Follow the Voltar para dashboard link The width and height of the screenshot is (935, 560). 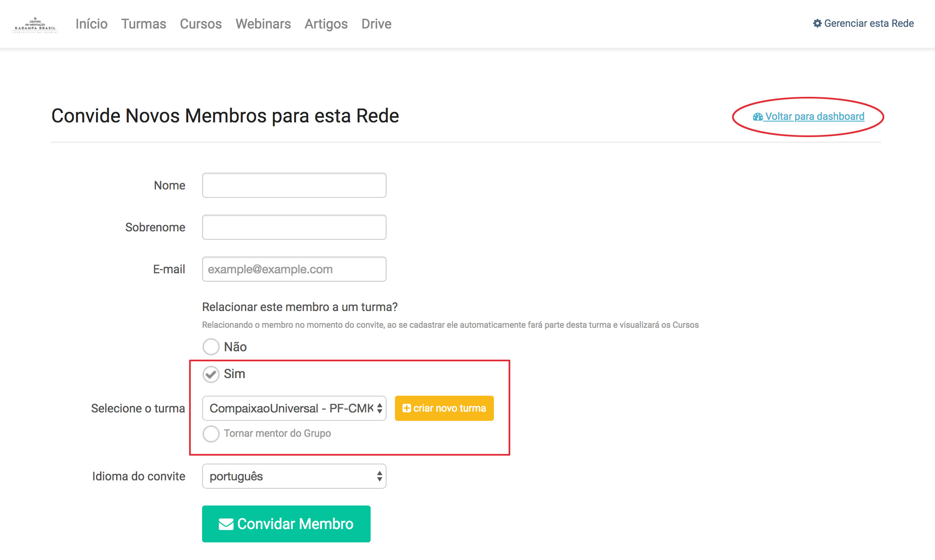[x=814, y=117]
